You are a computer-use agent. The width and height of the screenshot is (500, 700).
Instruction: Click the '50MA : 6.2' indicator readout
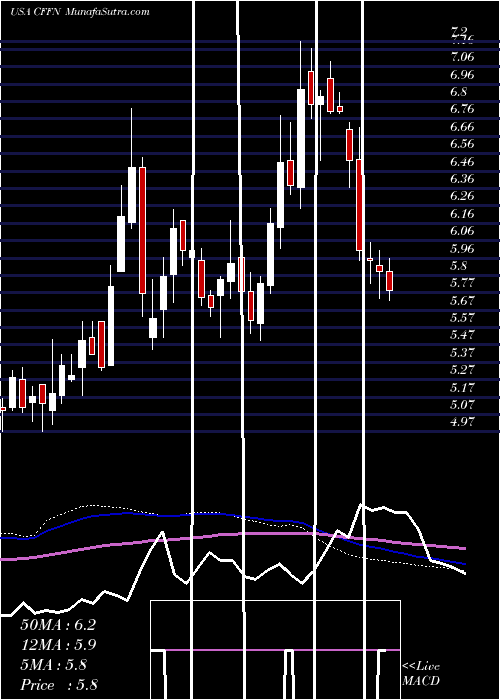[x=58, y=625]
